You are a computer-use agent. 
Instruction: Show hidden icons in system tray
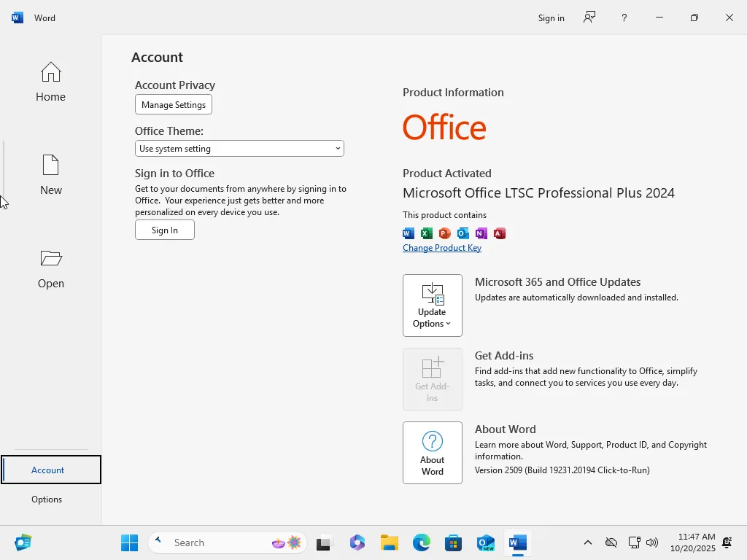(x=588, y=542)
